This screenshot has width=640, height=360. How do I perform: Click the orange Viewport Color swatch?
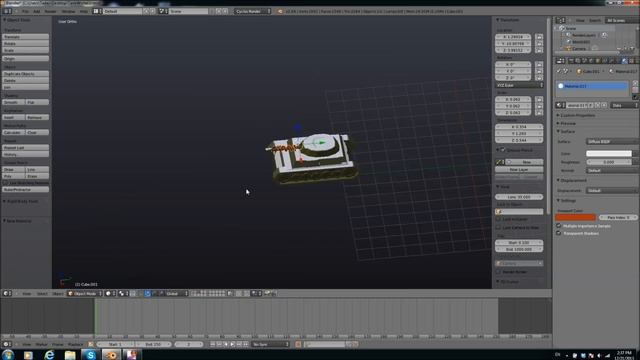pyautogui.click(x=576, y=218)
